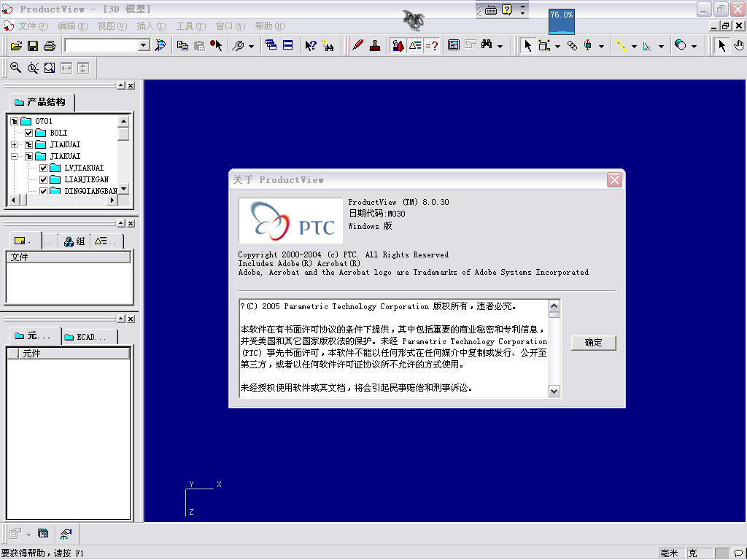Click the bottom toolbar network icon
The height and width of the screenshot is (560, 747).
click(x=66, y=534)
